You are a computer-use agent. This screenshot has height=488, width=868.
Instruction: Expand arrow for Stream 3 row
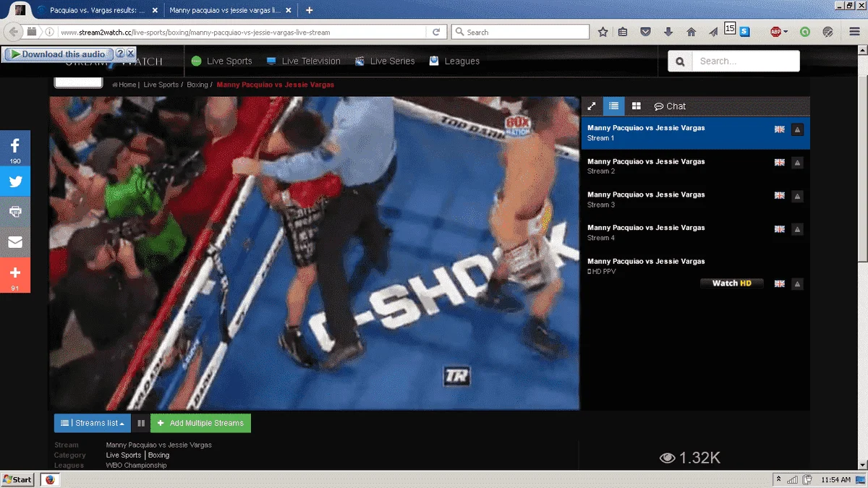[x=797, y=196]
